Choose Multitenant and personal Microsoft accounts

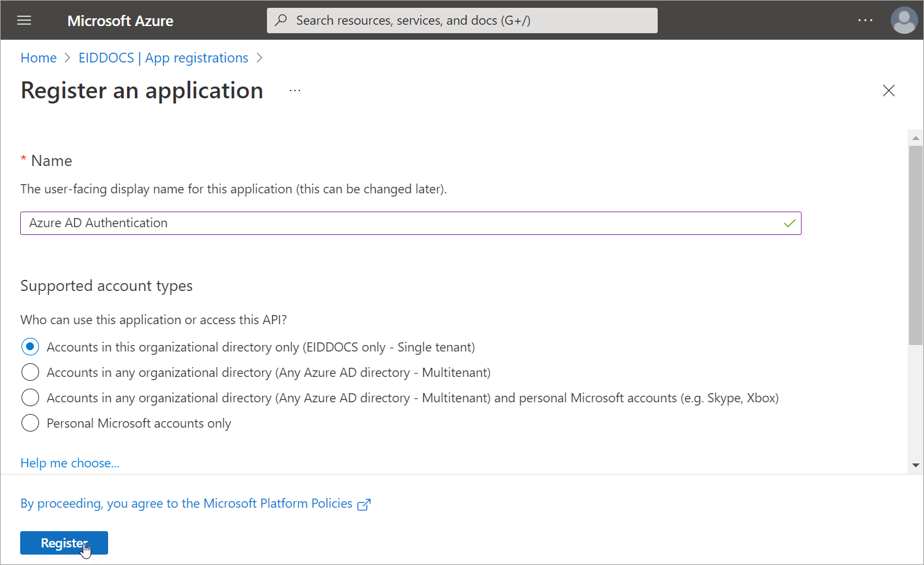point(30,398)
